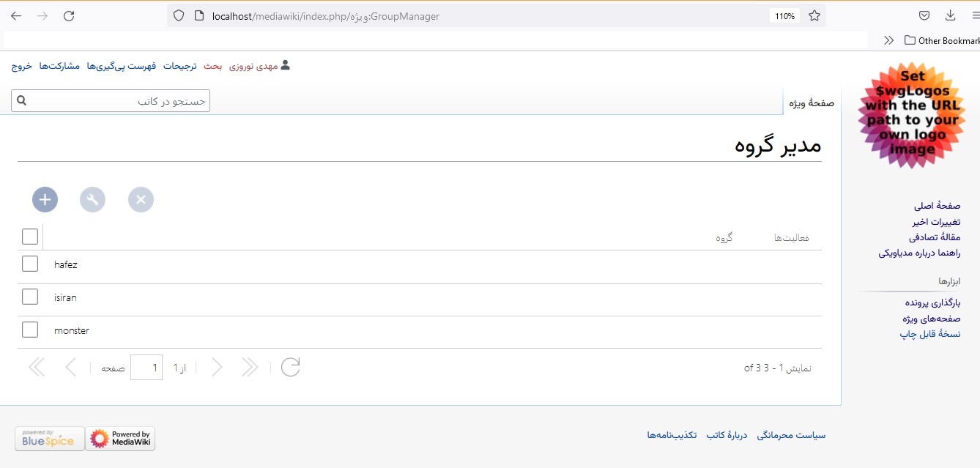
Task: Bookmark this page with the star icon
Action: (814, 15)
